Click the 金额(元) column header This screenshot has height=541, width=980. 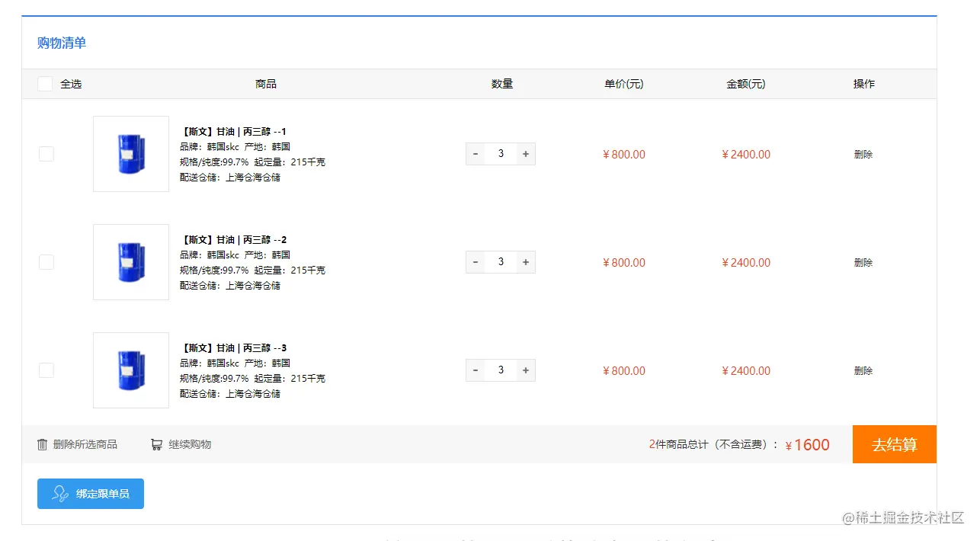coord(746,84)
